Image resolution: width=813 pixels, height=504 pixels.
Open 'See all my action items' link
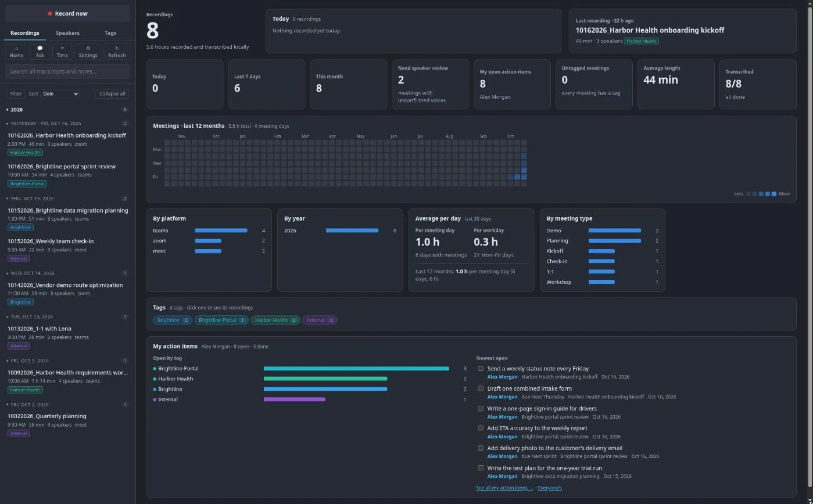[504, 488]
